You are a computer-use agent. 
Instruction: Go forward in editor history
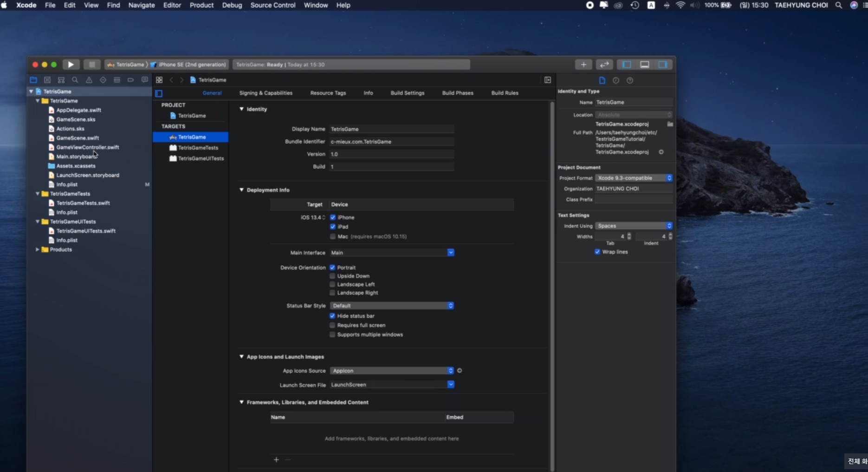pos(181,80)
